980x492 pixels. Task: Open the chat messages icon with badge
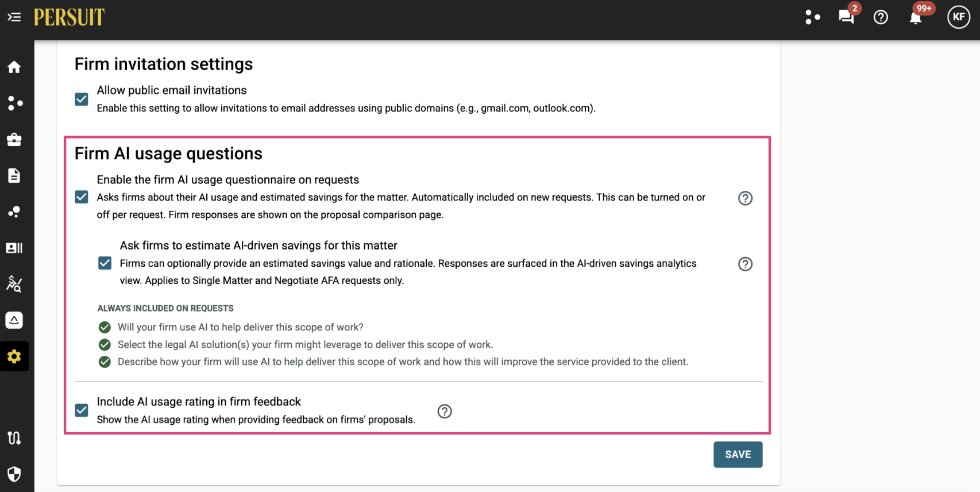tap(846, 17)
